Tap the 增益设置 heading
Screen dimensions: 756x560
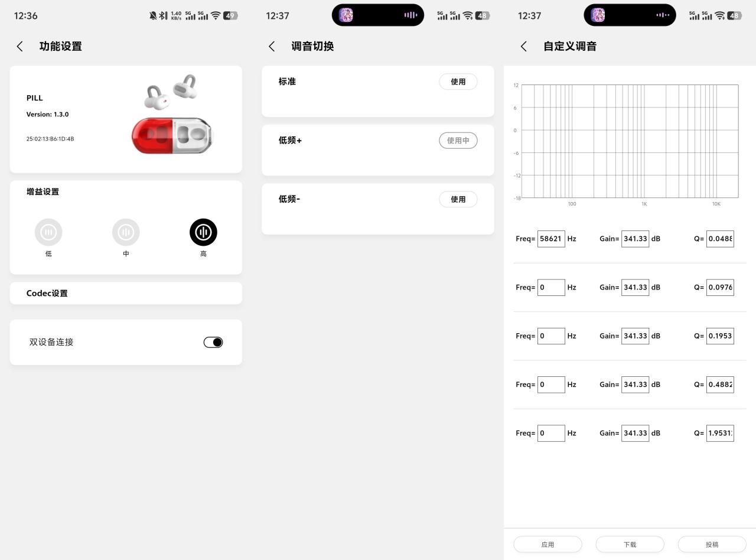(43, 191)
